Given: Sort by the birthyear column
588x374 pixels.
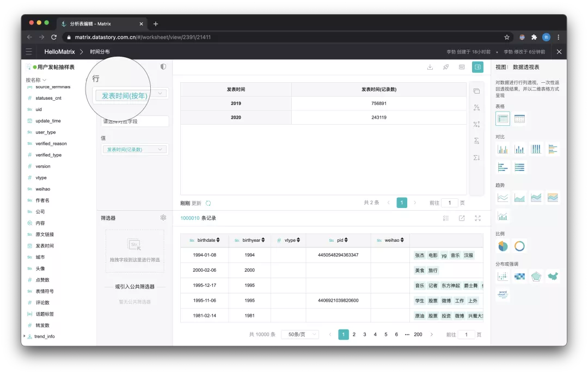Looking at the screenshot, I should 263,240.
